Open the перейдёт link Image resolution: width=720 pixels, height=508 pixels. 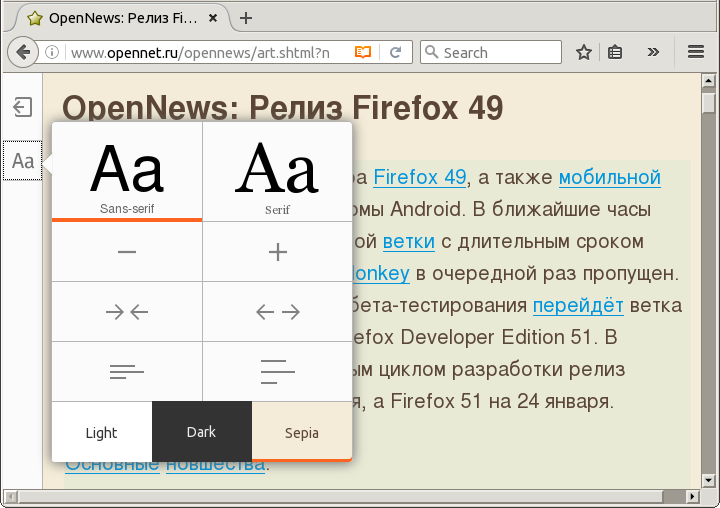point(578,305)
